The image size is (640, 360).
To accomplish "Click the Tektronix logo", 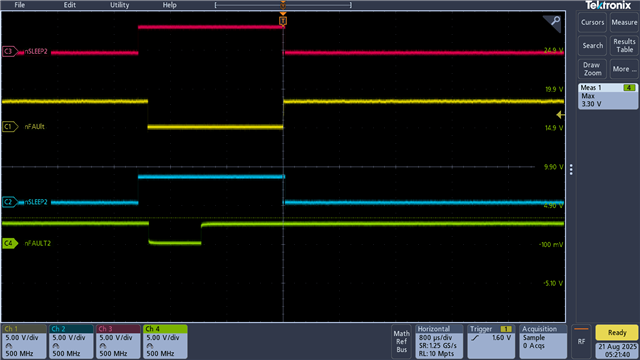I will (x=608, y=5).
